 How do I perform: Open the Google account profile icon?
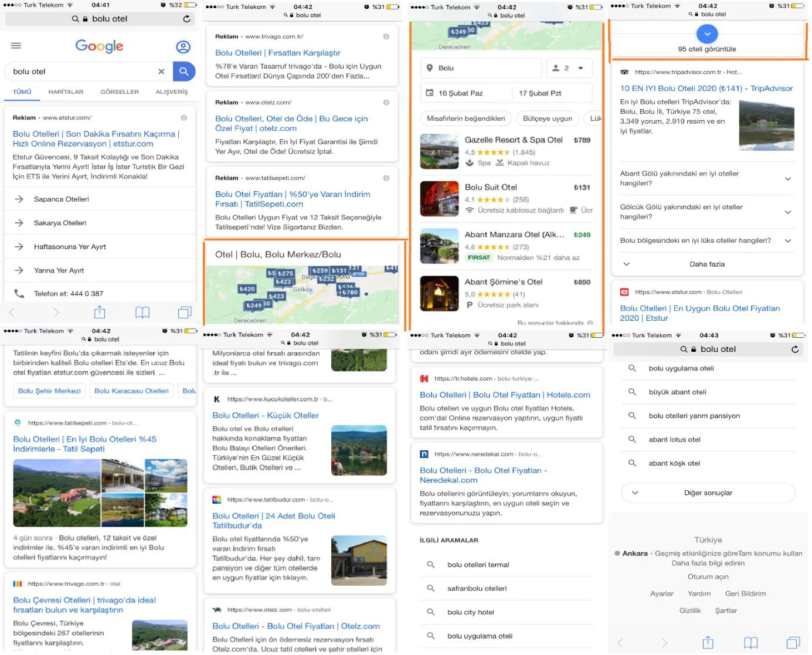183,47
